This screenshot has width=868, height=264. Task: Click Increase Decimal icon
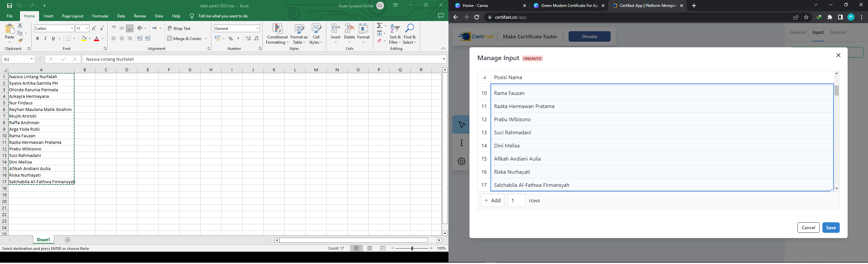249,39
